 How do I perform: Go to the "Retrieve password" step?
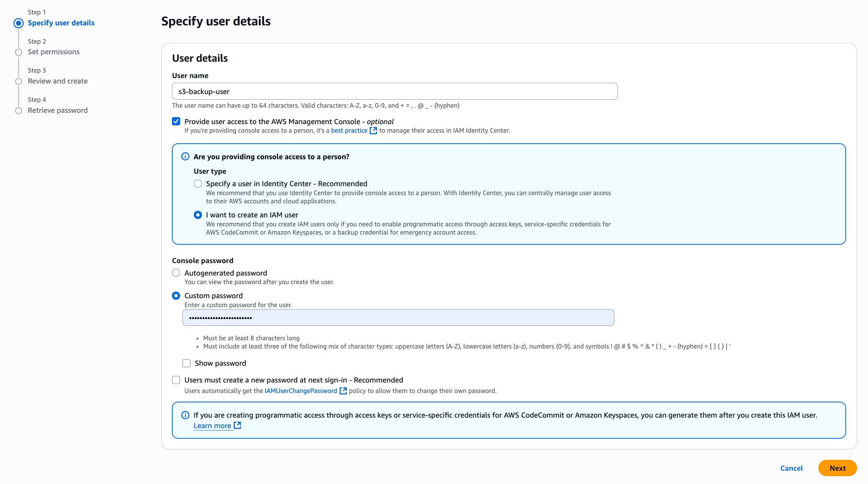57,110
